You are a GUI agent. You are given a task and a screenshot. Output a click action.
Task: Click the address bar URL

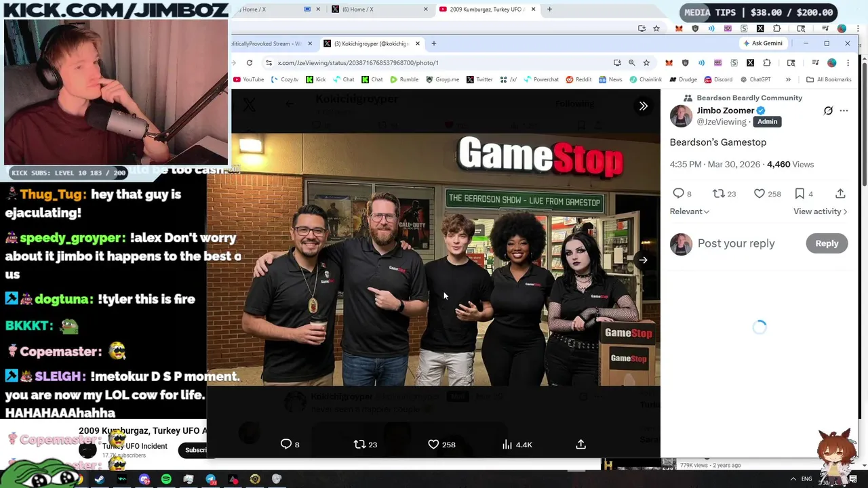[357, 62]
